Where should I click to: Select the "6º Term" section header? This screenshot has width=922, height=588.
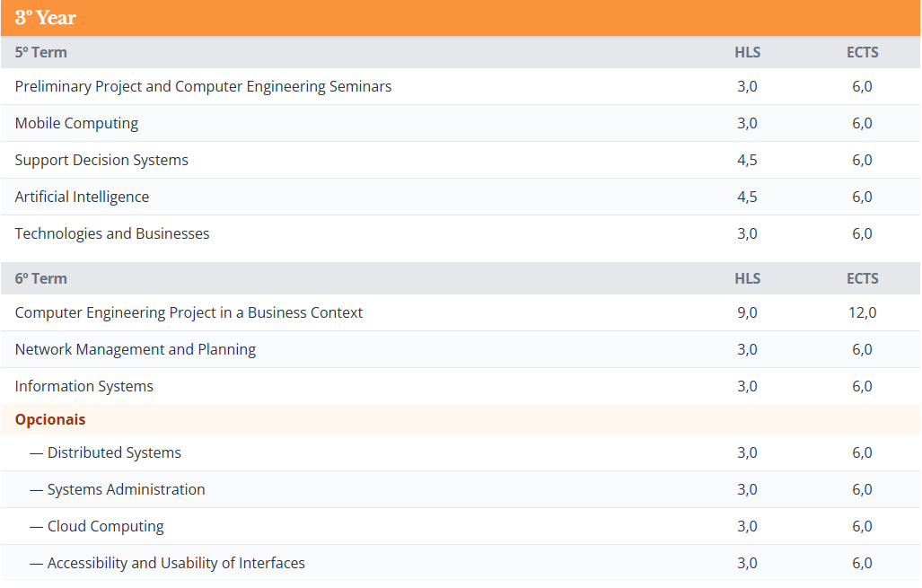click(40, 278)
